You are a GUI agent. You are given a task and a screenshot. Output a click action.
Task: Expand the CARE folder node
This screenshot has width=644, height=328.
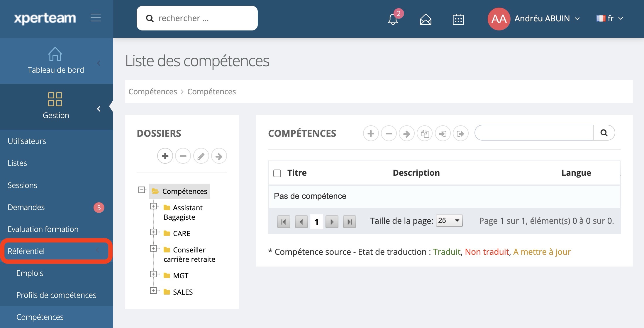(153, 232)
